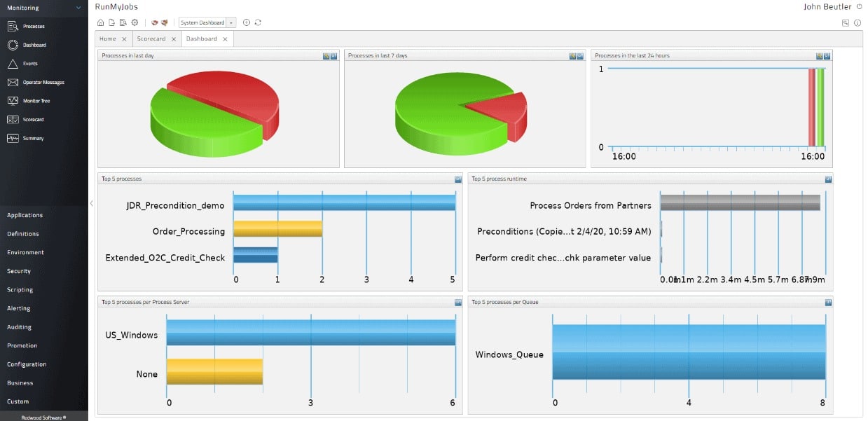Click window icon on Top 5 process runtime panel
This screenshot has height=421, width=868.
click(x=828, y=179)
